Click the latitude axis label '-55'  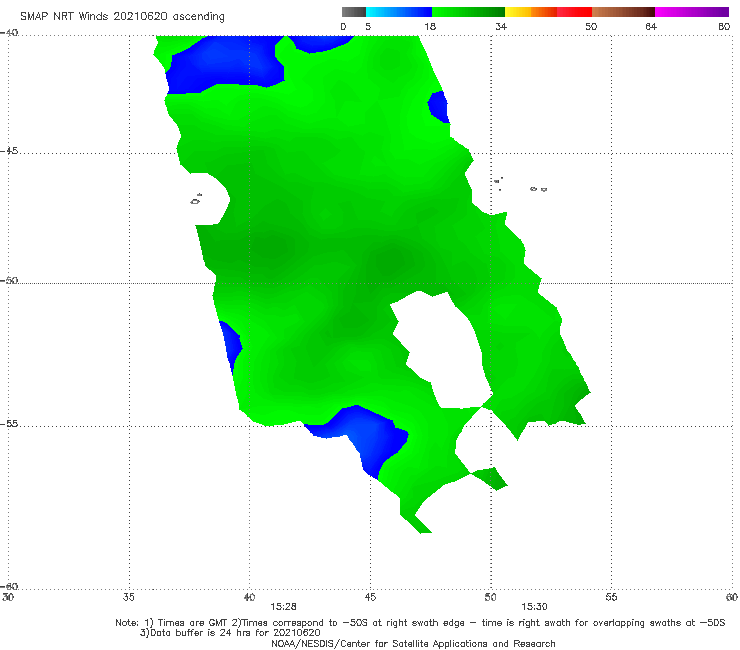coord(9,423)
